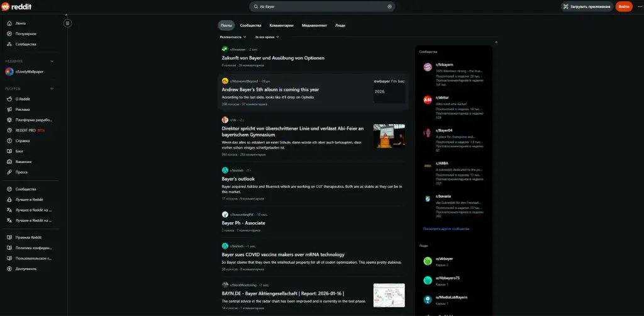This screenshot has width=644, height=316.
Task: Click the icon beside О Reddit
Action: 9,99
